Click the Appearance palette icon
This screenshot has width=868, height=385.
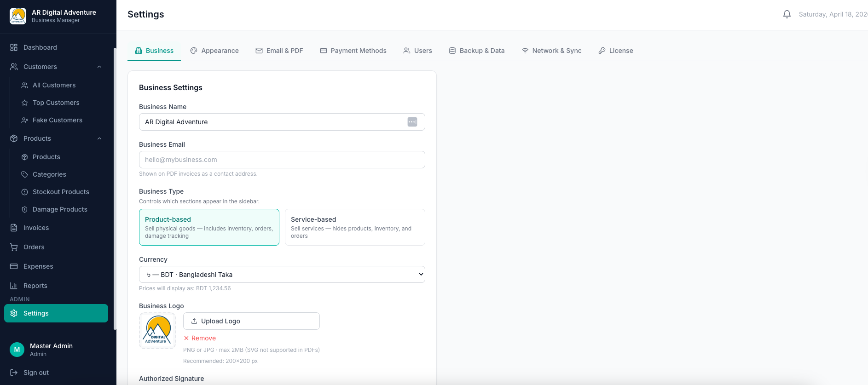pyautogui.click(x=194, y=51)
